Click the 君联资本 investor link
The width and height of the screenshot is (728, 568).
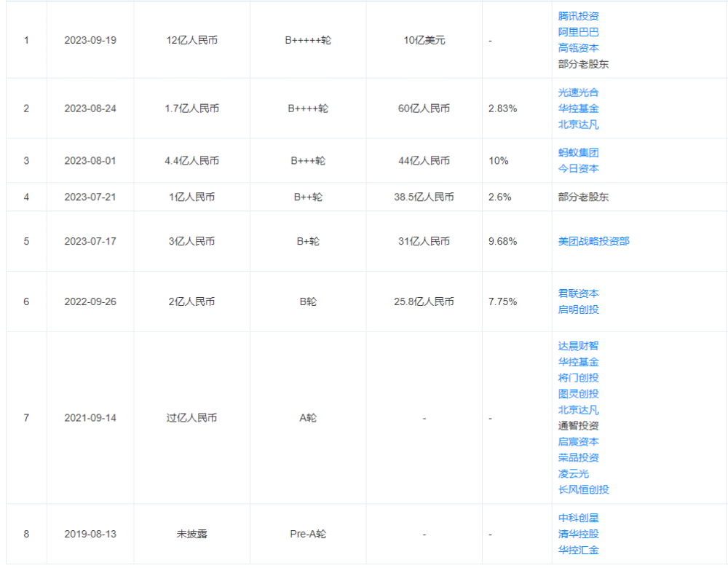click(578, 293)
